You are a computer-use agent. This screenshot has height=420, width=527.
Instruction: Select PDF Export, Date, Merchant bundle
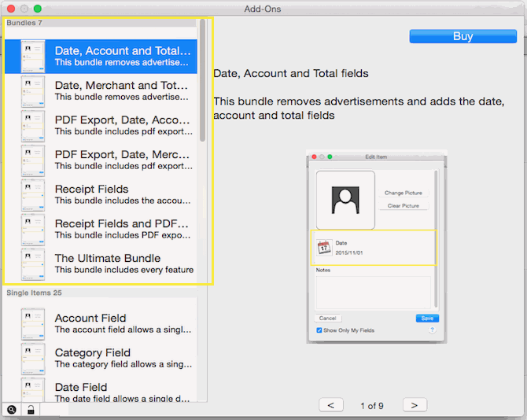[x=122, y=160]
